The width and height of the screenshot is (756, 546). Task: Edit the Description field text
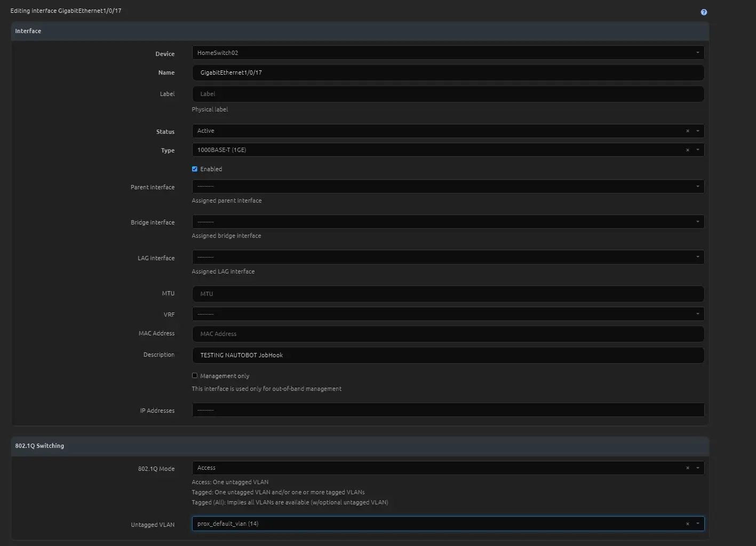coord(447,355)
